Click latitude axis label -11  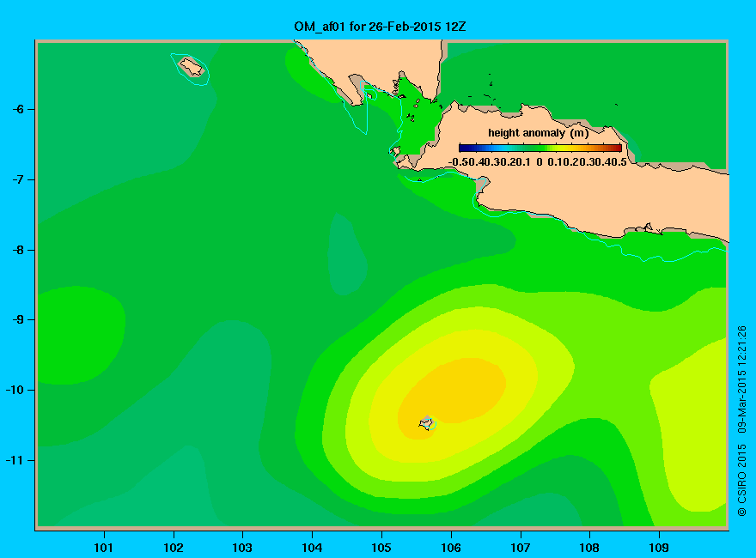click(15, 460)
